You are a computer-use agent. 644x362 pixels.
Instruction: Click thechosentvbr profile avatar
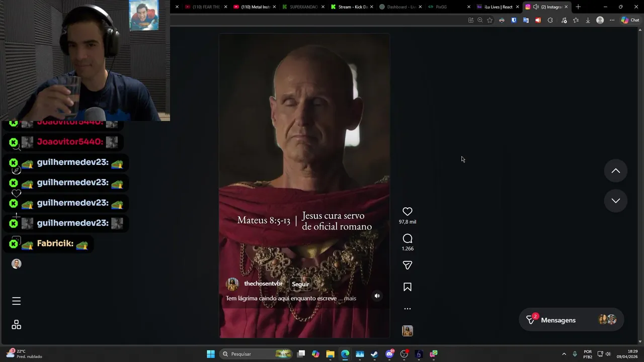(x=232, y=284)
